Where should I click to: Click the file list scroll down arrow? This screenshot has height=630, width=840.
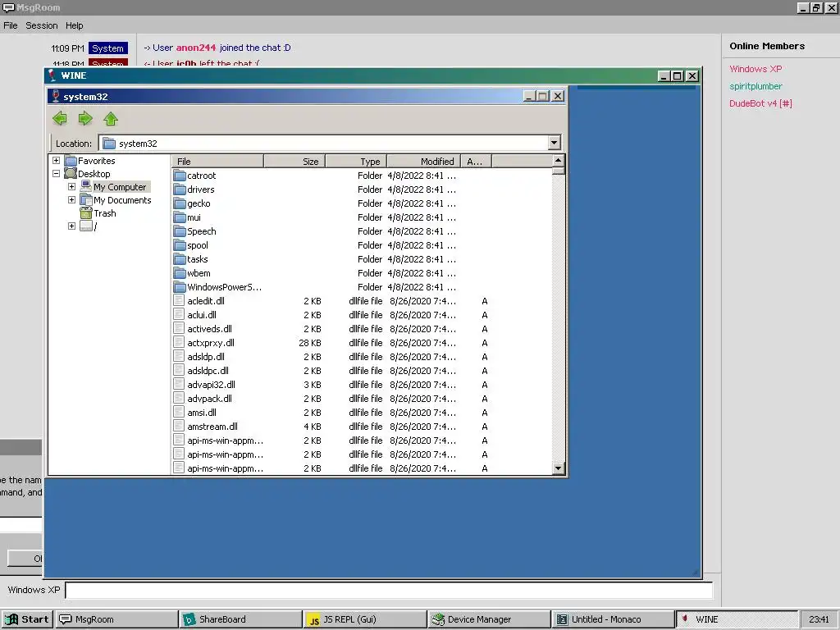[558, 468]
